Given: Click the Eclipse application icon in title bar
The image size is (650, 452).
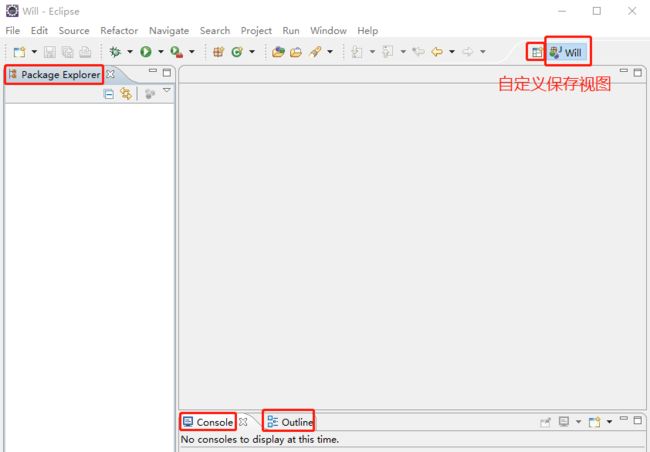Looking at the screenshot, I should point(12,11).
